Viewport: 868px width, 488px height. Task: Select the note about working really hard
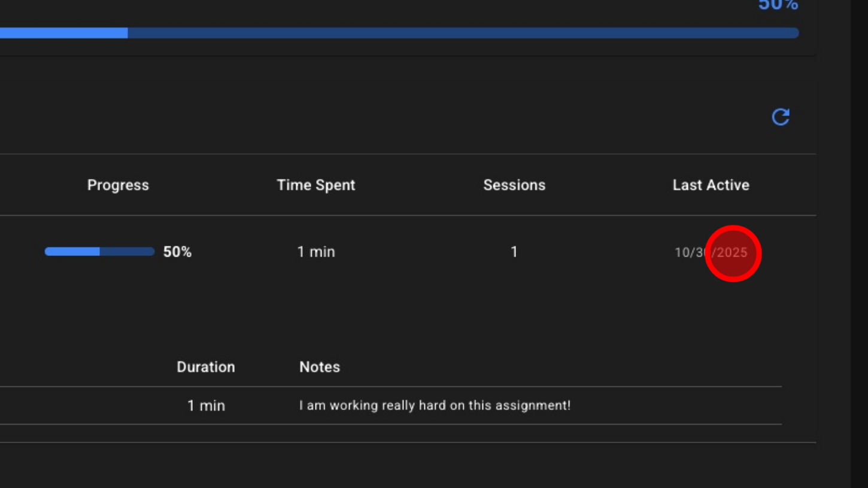tap(435, 405)
